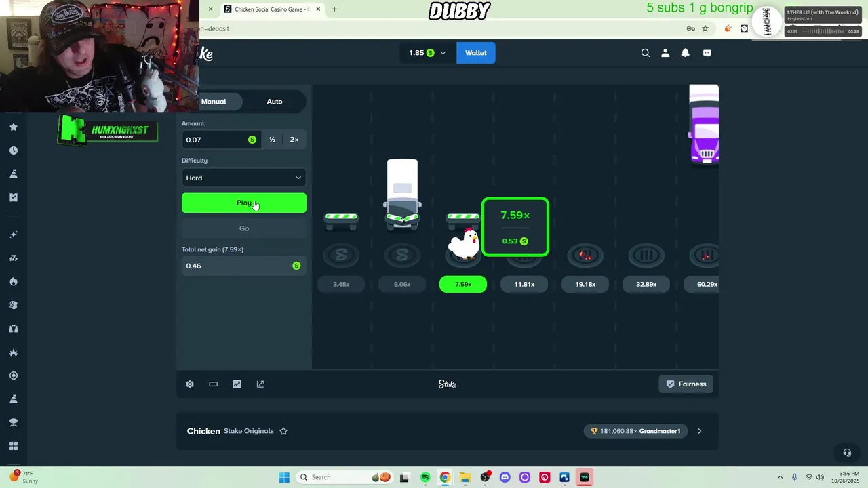Open the Fairness dialog

686,384
